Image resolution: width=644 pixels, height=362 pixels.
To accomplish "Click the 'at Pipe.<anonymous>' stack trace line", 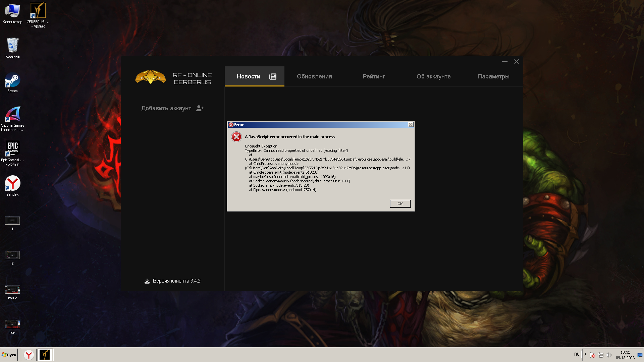I will point(283,190).
